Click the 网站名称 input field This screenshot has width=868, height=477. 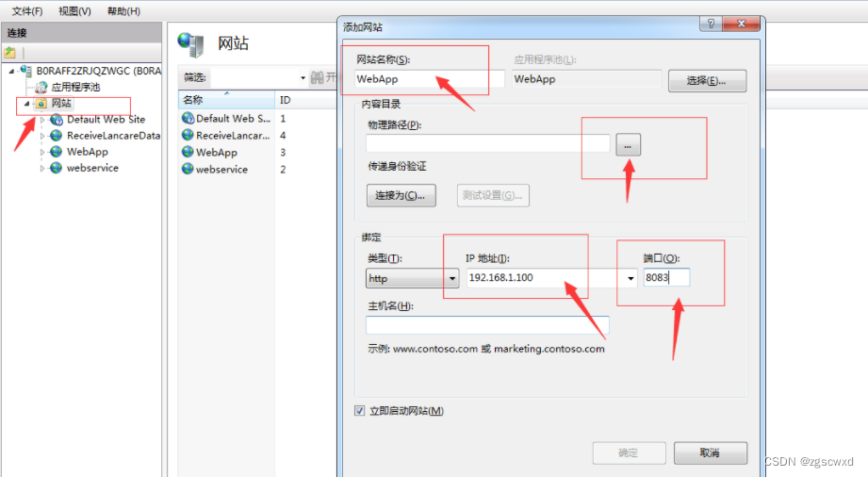(430, 79)
